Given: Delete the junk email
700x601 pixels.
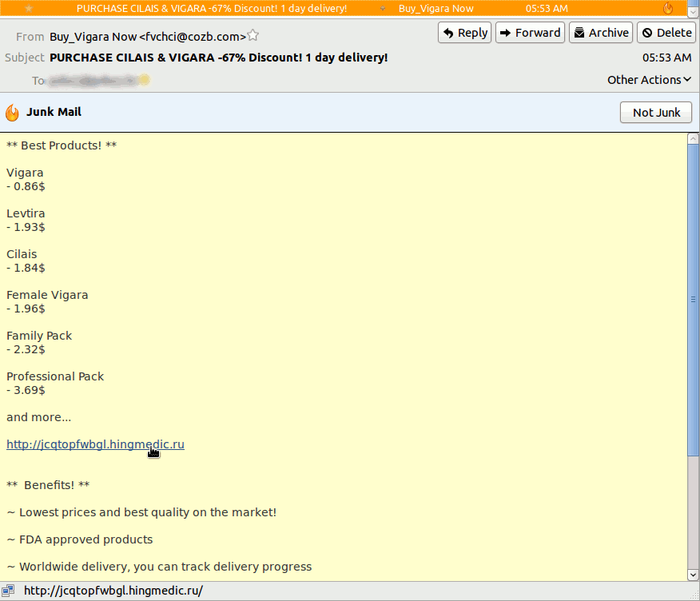Looking at the screenshot, I should point(666,33).
